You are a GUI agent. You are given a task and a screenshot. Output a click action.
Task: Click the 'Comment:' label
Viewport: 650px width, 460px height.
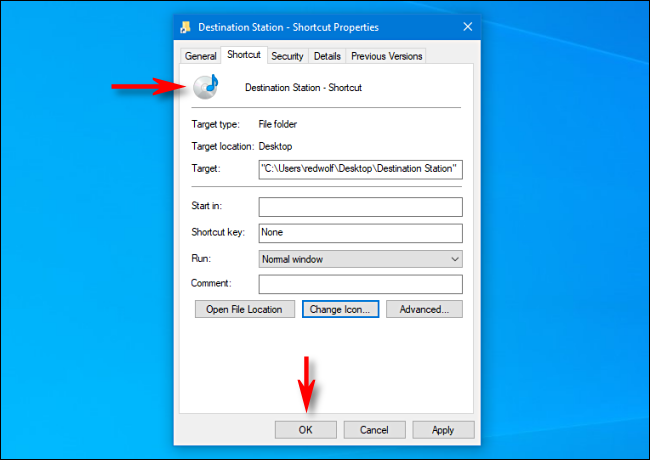[x=211, y=283]
